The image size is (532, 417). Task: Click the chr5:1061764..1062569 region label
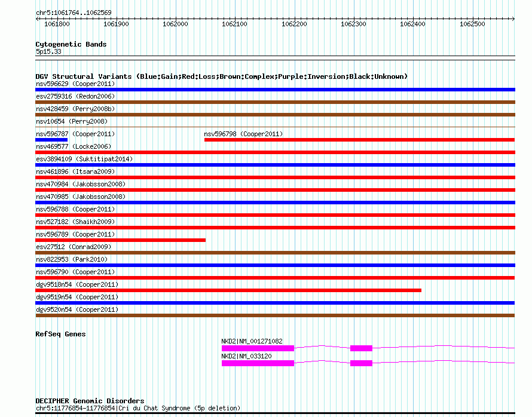point(74,13)
